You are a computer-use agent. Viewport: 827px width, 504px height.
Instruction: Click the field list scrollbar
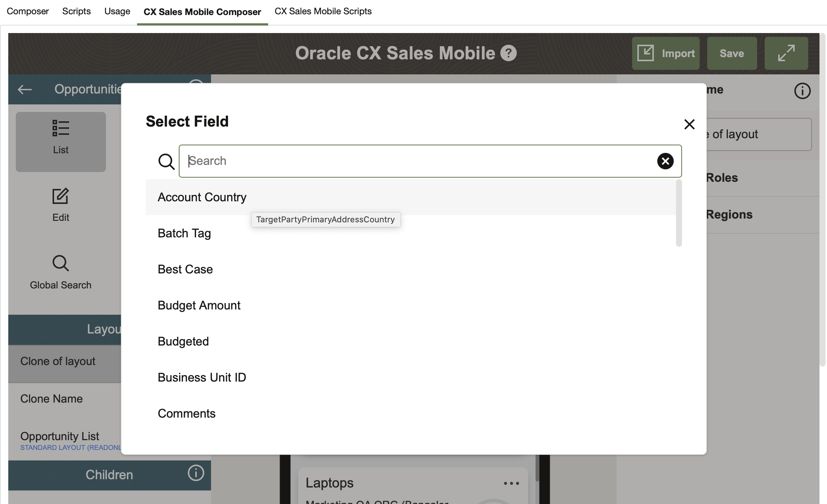coord(679,213)
